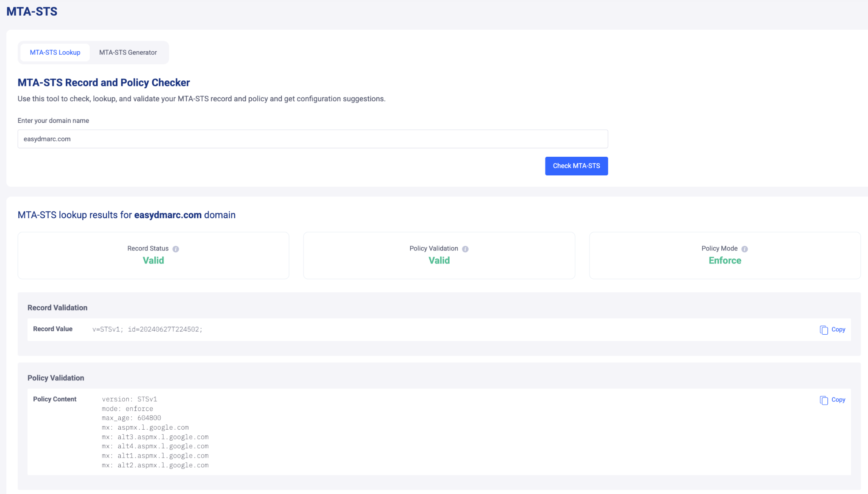Image resolution: width=868 pixels, height=494 pixels.
Task: Select the MTA-STS Lookup tab
Action: (55, 53)
